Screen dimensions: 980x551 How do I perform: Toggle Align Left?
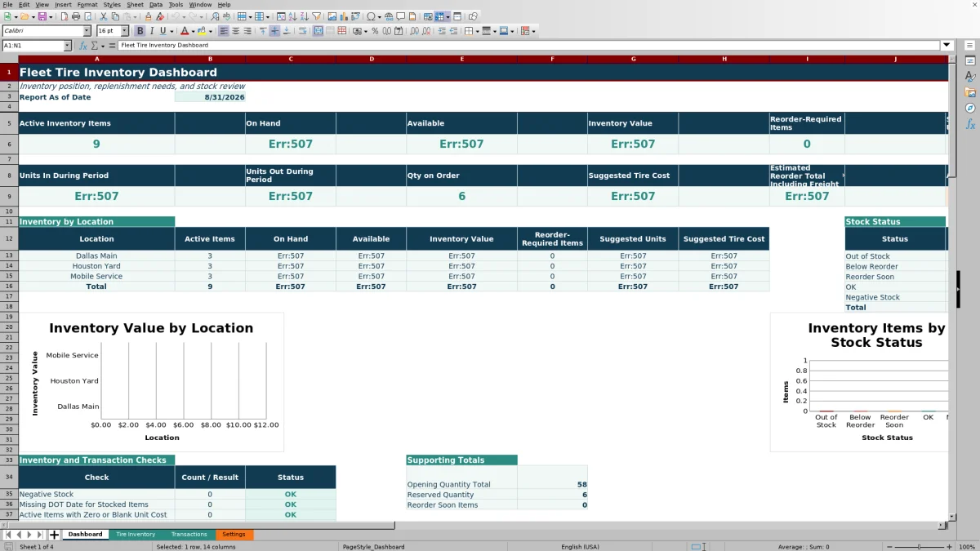[x=224, y=31]
